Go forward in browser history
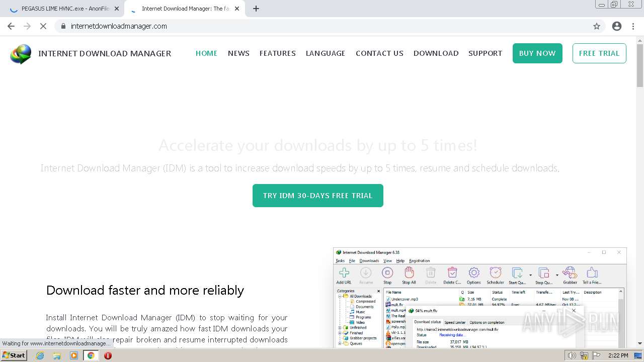This screenshot has height=362, width=644. (27, 26)
